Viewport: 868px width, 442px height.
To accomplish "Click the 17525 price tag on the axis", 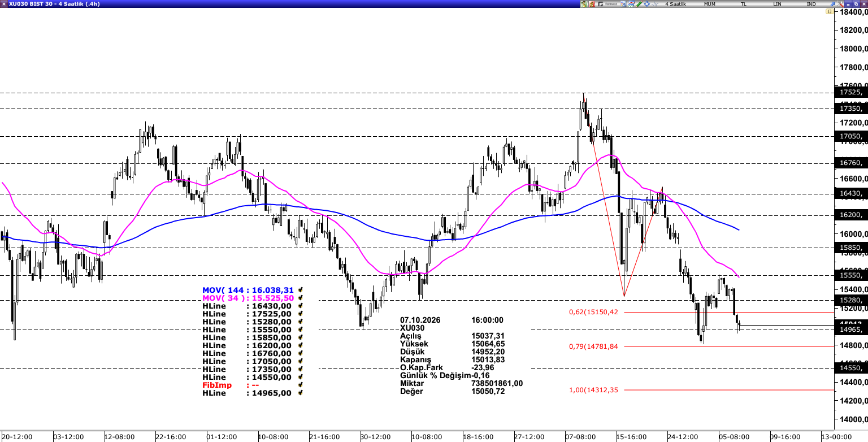I will [x=851, y=92].
